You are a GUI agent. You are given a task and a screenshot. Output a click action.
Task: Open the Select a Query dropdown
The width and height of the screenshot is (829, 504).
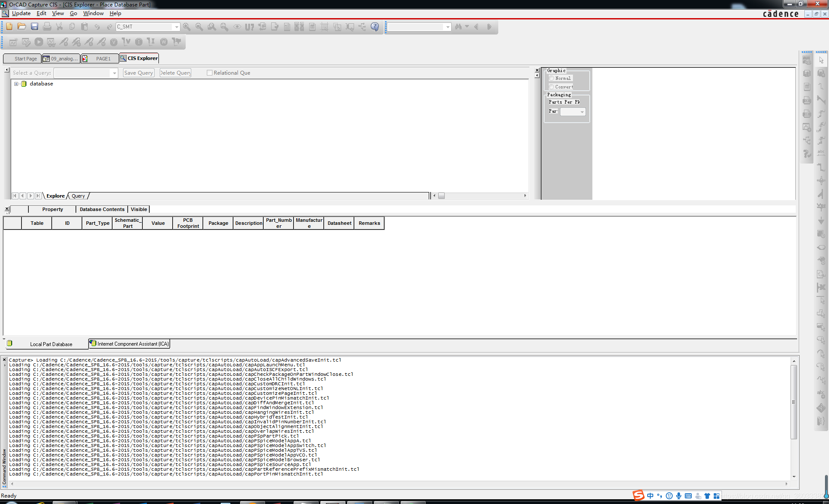114,73
